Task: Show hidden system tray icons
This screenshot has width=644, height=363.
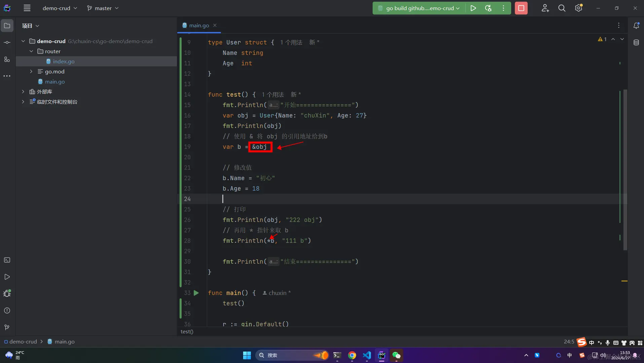Action: (526, 355)
